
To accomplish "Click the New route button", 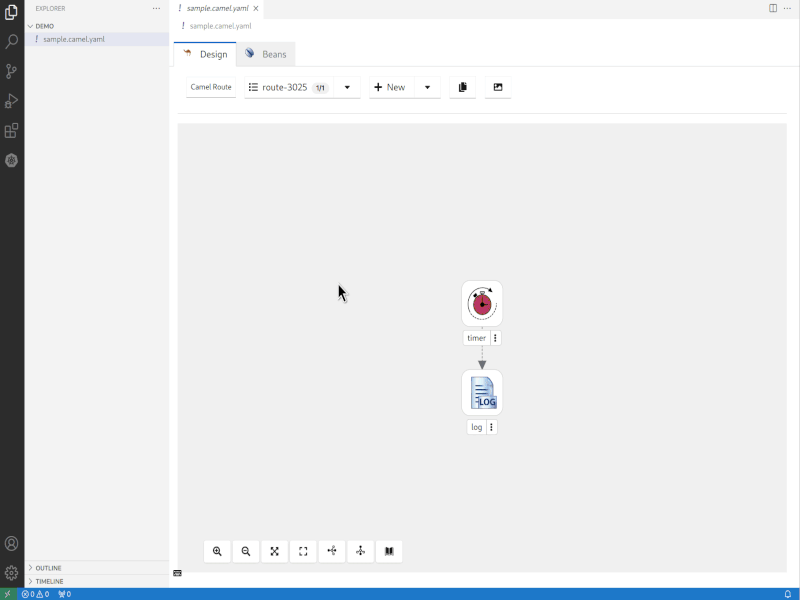I will [390, 88].
